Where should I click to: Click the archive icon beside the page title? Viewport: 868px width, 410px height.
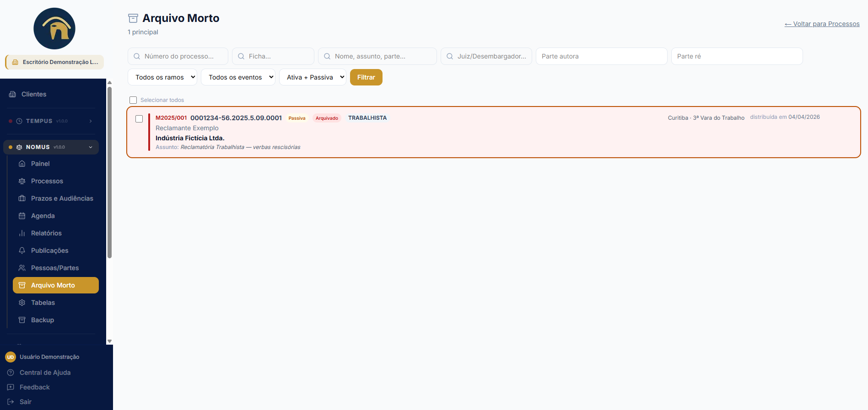[x=133, y=18]
